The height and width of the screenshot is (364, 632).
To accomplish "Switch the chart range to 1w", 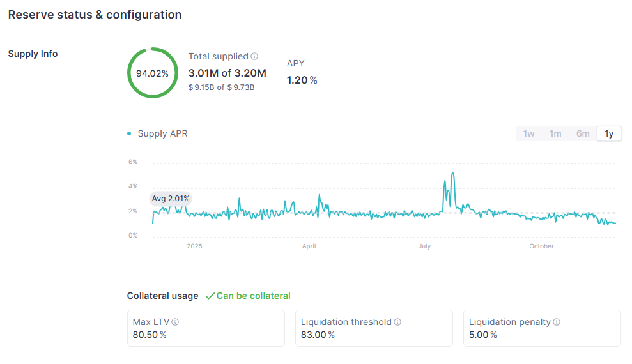I will [528, 133].
